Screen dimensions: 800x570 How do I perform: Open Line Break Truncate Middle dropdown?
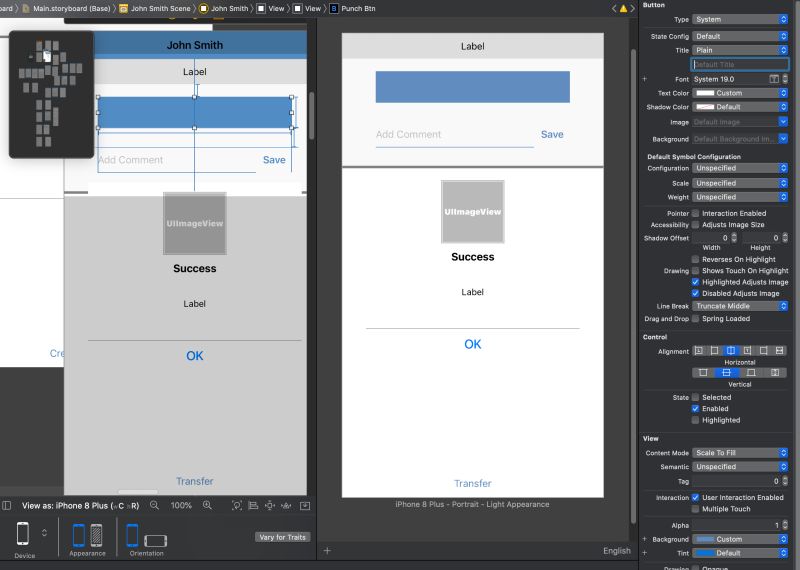(740, 306)
